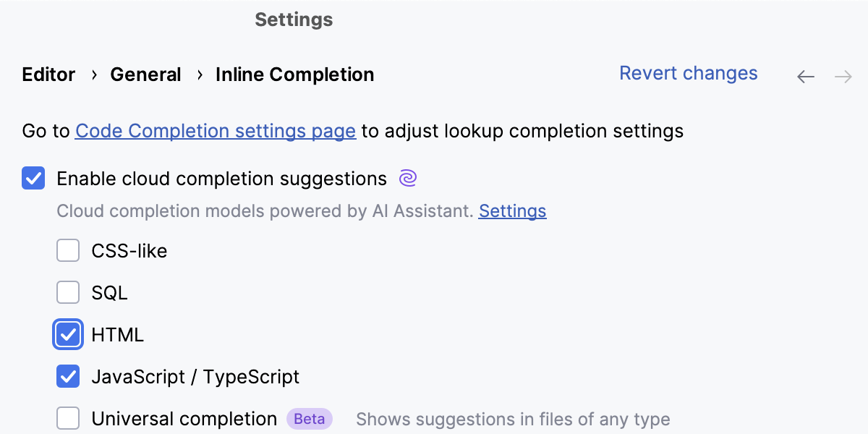The height and width of the screenshot is (434, 868).
Task: Click the Beta badge
Action: [x=310, y=419]
